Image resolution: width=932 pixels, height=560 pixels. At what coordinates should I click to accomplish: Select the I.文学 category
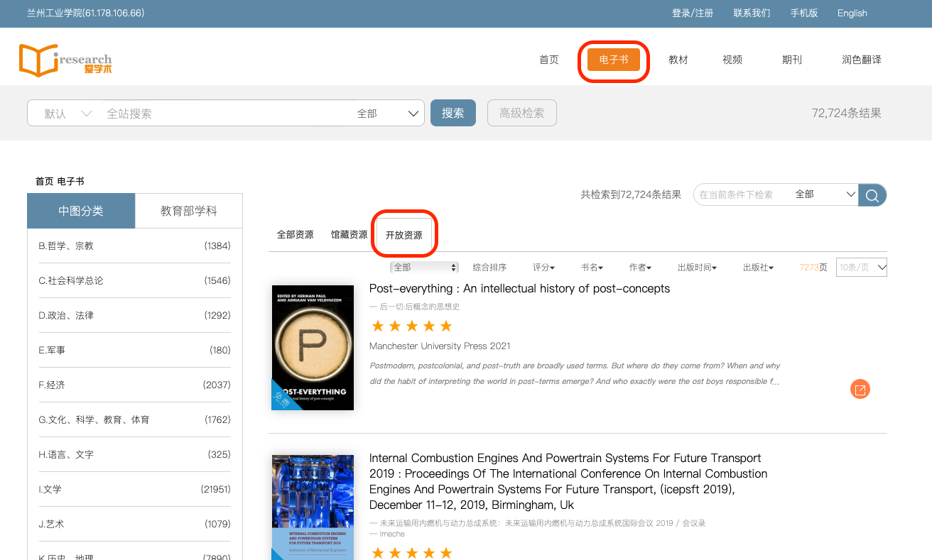coord(134,489)
